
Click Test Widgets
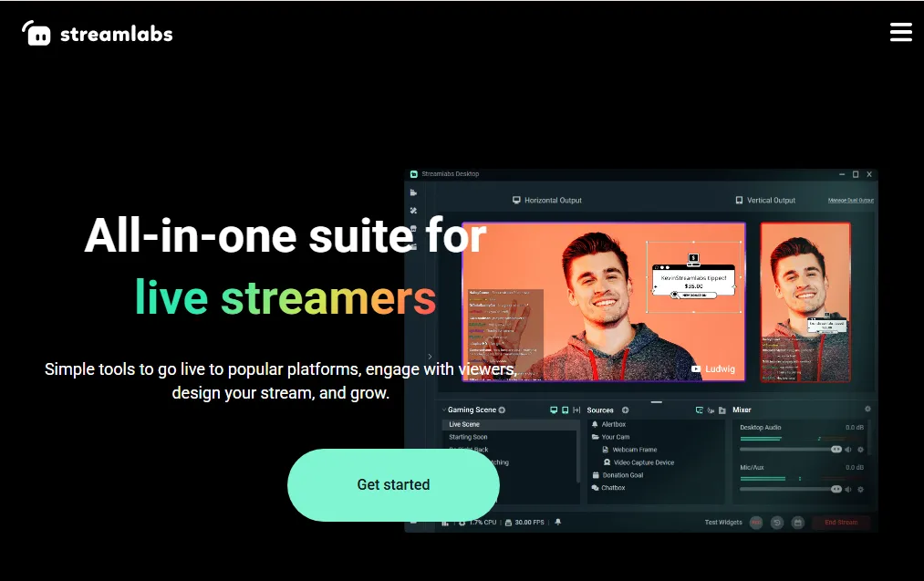point(723,522)
